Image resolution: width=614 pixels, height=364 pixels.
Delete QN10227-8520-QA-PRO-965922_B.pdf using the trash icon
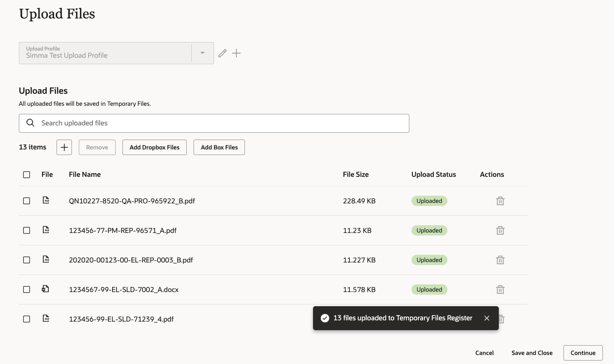pos(500,201)
